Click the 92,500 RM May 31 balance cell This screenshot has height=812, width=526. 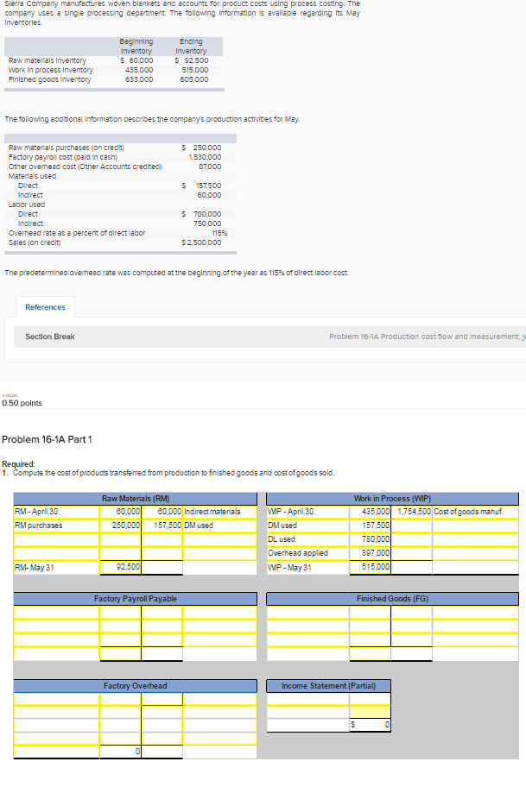(x=123, y=567)
